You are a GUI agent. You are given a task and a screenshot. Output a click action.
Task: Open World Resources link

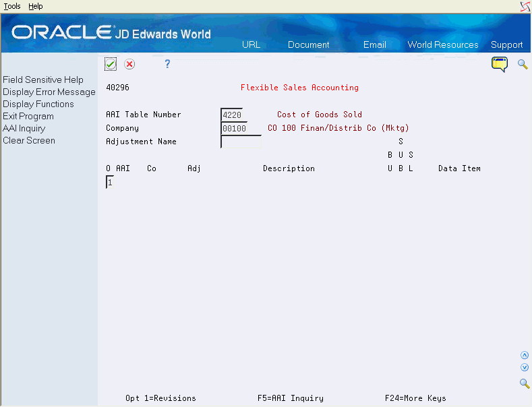click(x=443, y=44)
